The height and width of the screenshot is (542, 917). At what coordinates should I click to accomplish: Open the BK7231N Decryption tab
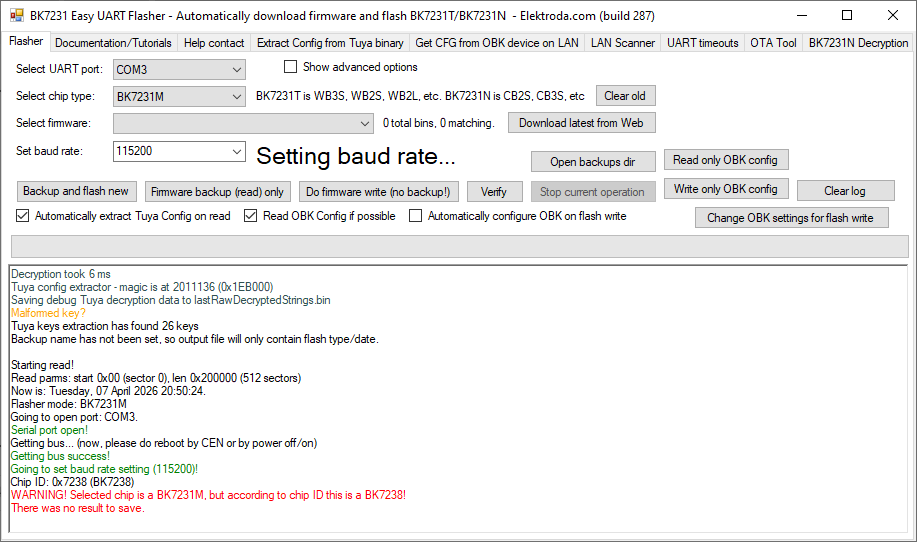pyautogui.click(x=858, y=43)
